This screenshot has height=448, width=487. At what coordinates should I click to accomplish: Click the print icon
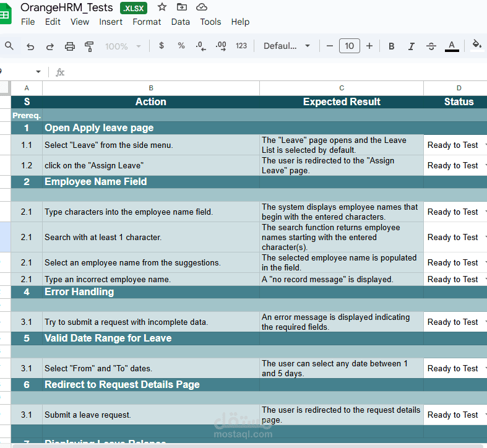(x=69, y=46)
